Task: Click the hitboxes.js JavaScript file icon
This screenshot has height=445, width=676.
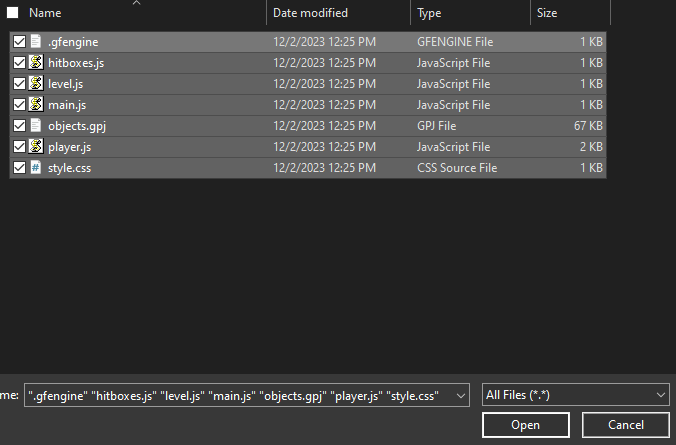Action: point(36,63)
